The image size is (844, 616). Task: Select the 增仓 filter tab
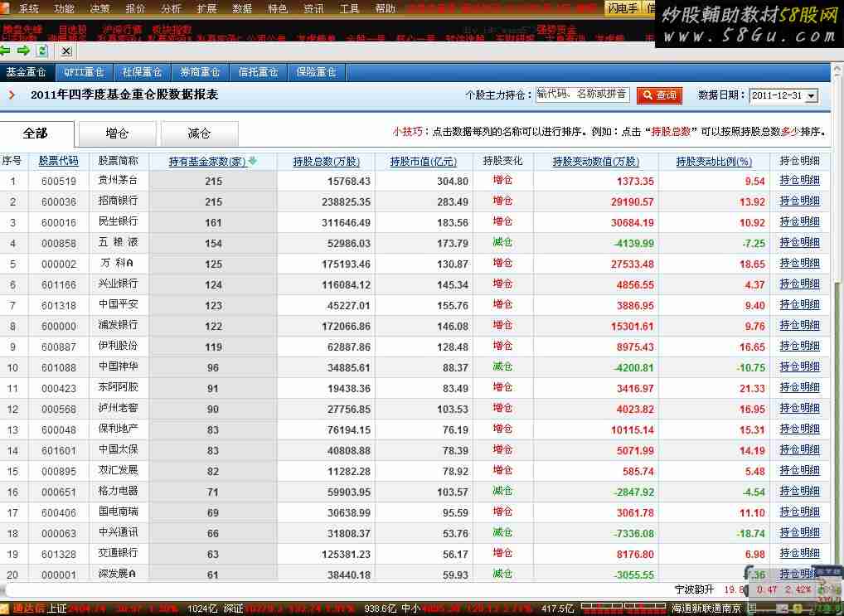pos(118,133)
